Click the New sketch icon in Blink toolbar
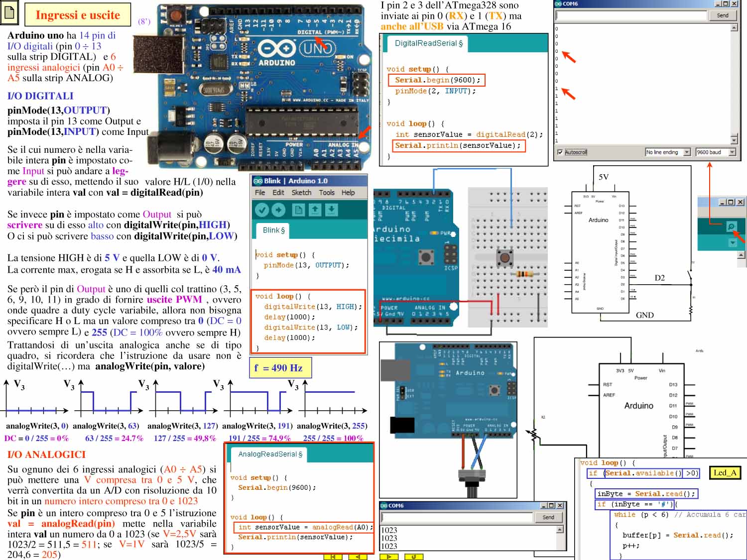The height and width of the screenshot is (560, 747). pos(298,210)
